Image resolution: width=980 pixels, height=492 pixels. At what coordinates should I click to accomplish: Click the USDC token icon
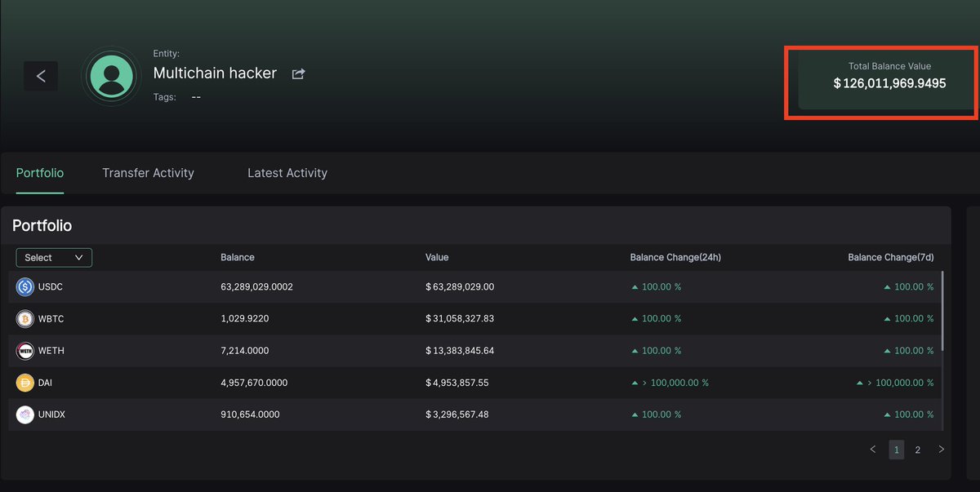tap(25, 287)
